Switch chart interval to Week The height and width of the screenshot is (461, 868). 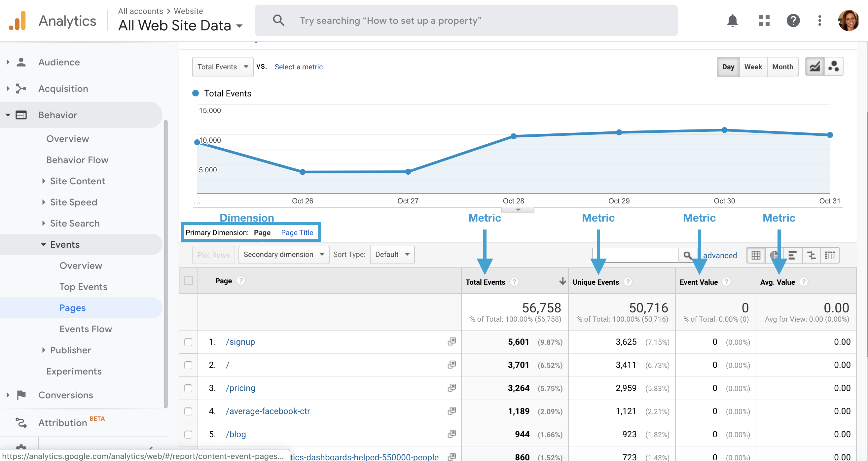pos(753,67)
